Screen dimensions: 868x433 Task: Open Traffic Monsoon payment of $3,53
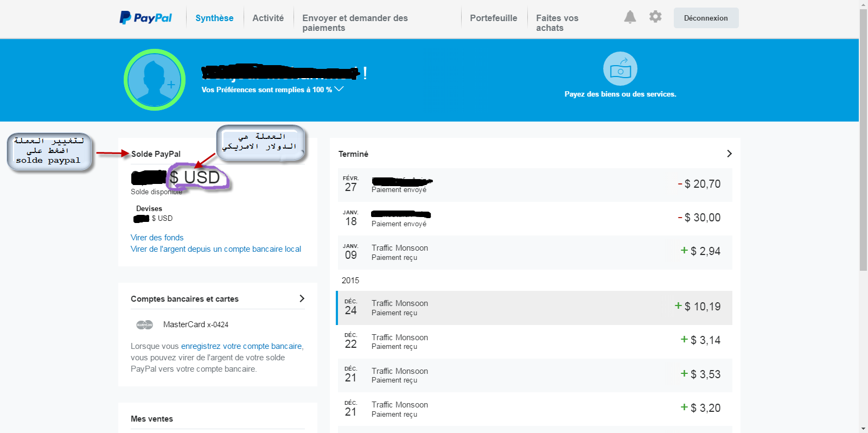[535, 375]
